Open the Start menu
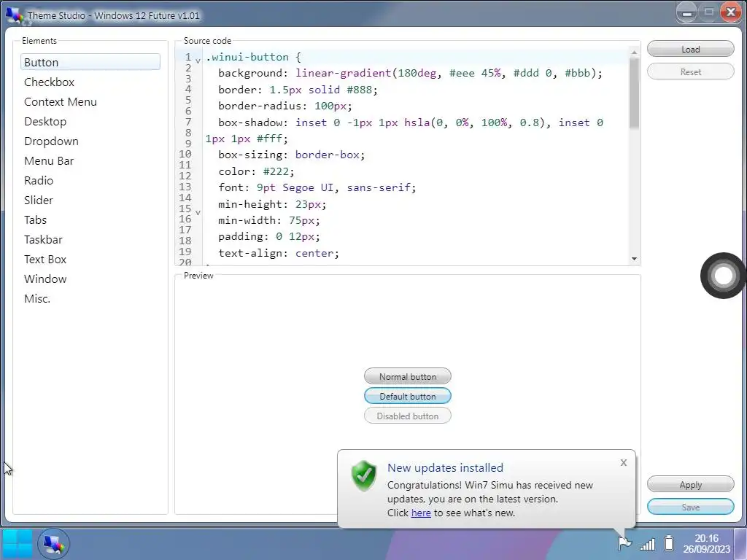This screenshot has height=560, width=747. [x=18, y=543]
